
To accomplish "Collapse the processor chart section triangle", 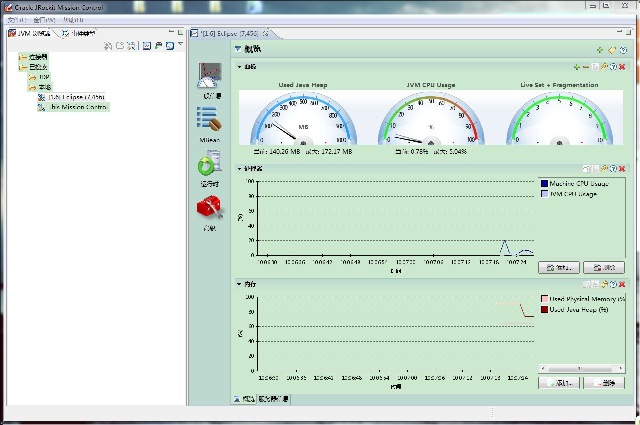I will (x=240, y=168).
